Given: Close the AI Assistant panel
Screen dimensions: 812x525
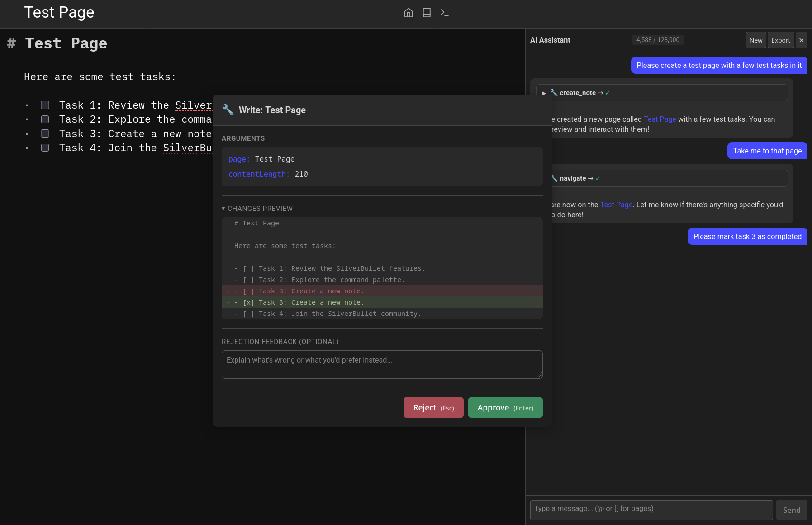Looking at the screenshot, I should [x=801, y=40].
